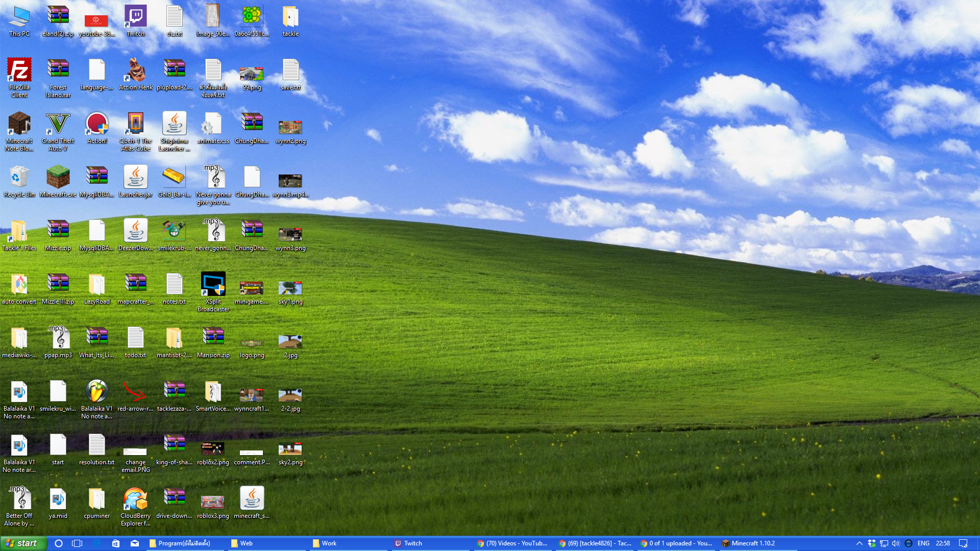Select the DeezerDow... Java file

coord(136,235)
